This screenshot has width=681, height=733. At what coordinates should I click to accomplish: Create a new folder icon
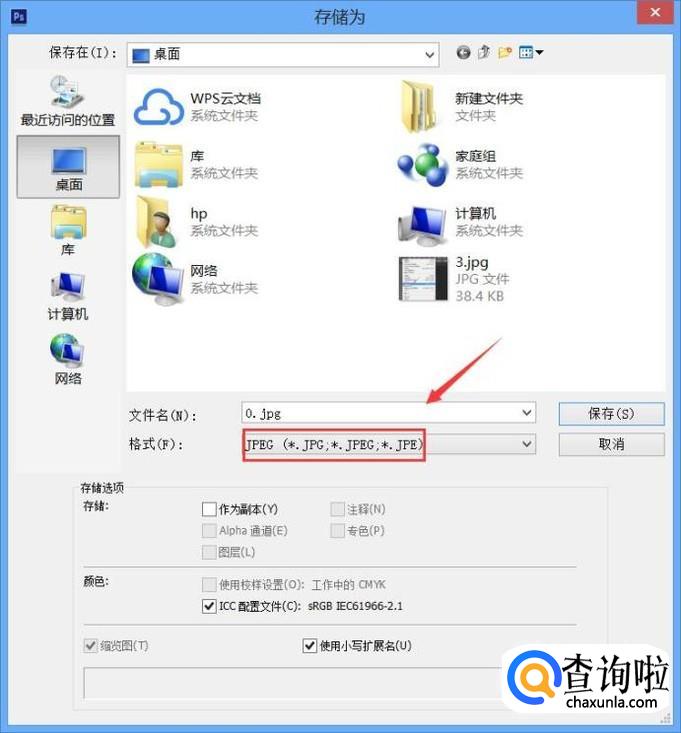[x=505, y=52]
